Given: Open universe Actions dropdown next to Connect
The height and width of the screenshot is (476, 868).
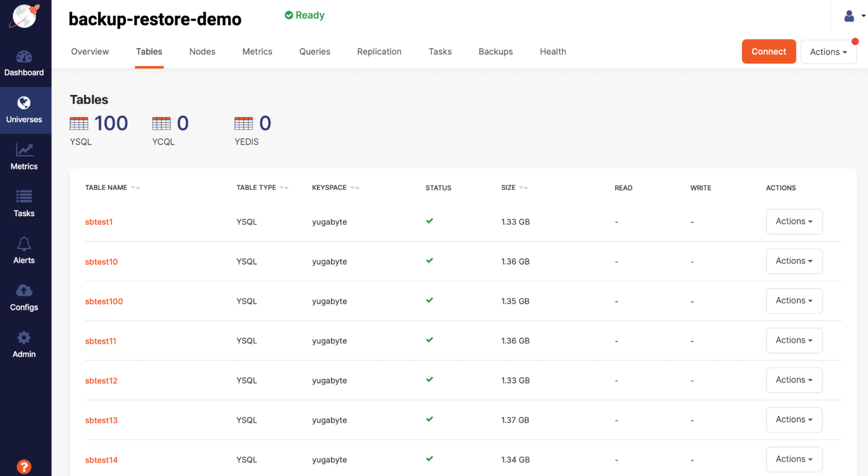Looking at the screenshot, I should [x=828, y=52].
